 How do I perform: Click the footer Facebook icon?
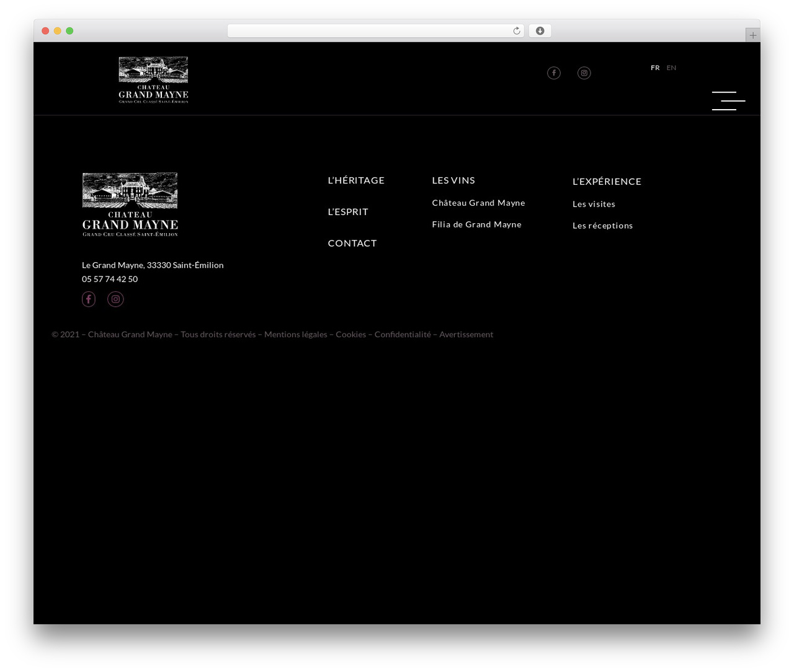[89, 299]
